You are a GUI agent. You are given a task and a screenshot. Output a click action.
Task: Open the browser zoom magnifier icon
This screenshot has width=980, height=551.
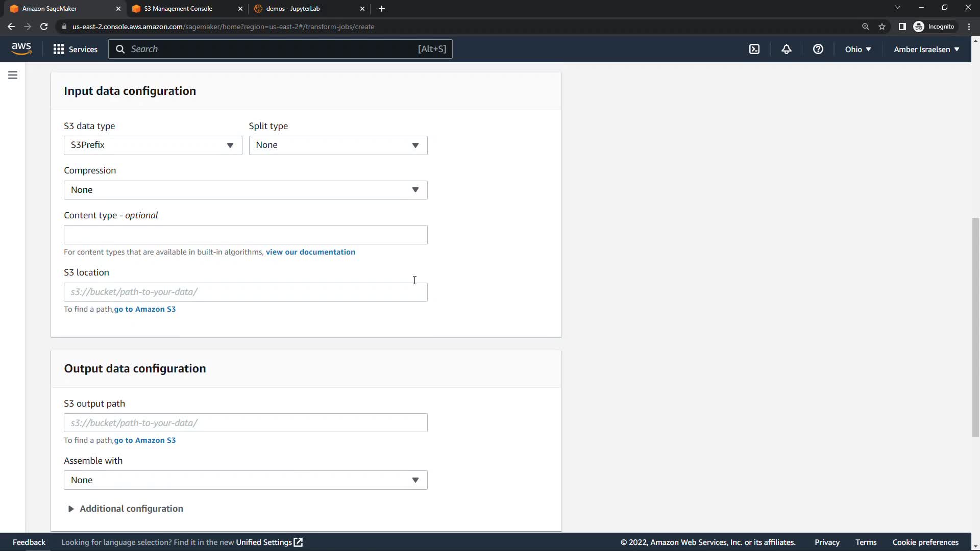coord(865,27)
